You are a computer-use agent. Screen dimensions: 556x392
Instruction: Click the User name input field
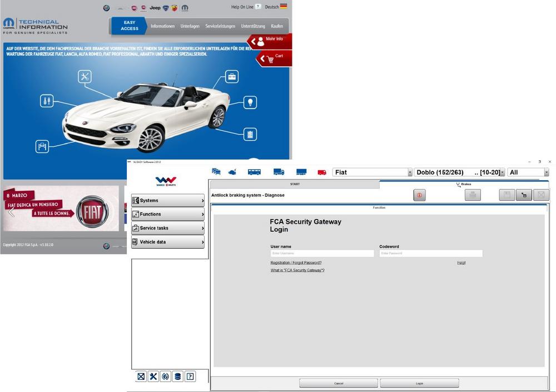pyautogui.click(x=322, y=254)
